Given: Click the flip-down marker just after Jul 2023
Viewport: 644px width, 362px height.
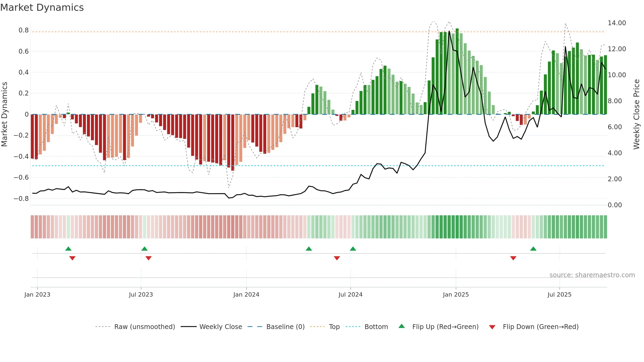Looking at the screenshot, I should pyautogui.click(x=149, y=258).
